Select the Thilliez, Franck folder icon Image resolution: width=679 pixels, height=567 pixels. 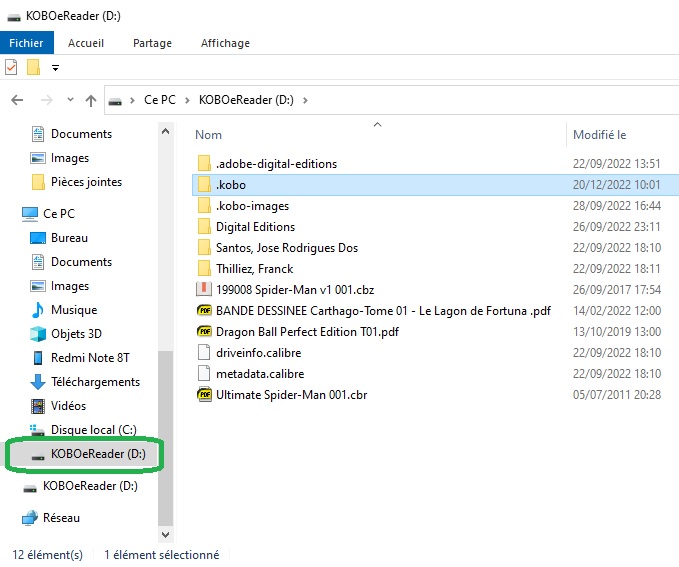(x=204, y=269)
